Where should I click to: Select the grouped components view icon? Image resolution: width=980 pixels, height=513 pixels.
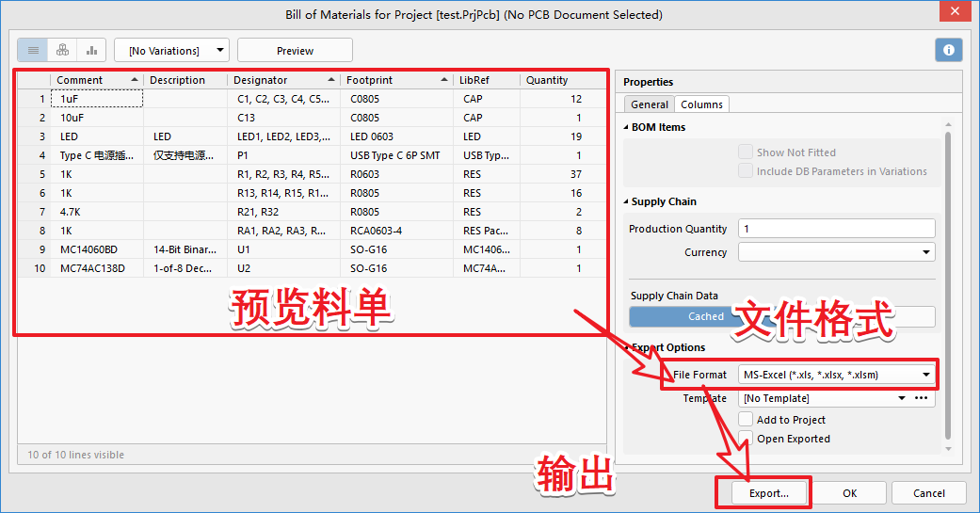coord(62,50)
